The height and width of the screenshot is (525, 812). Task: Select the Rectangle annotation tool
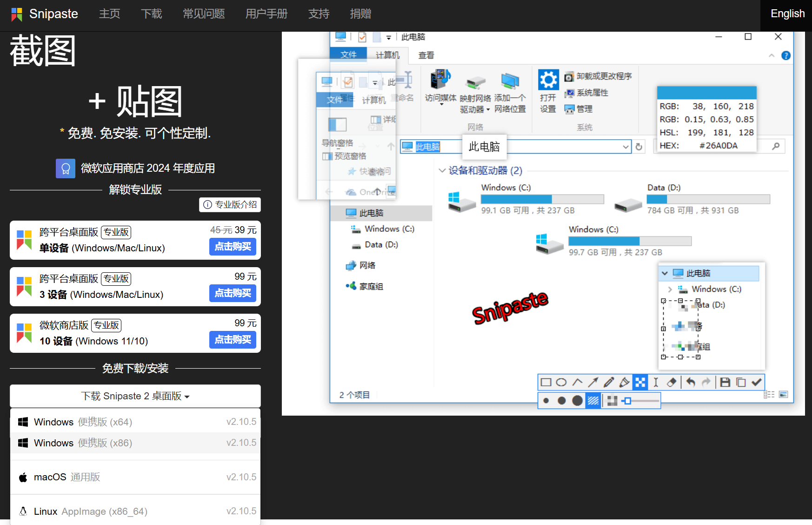tap(546, 383)
